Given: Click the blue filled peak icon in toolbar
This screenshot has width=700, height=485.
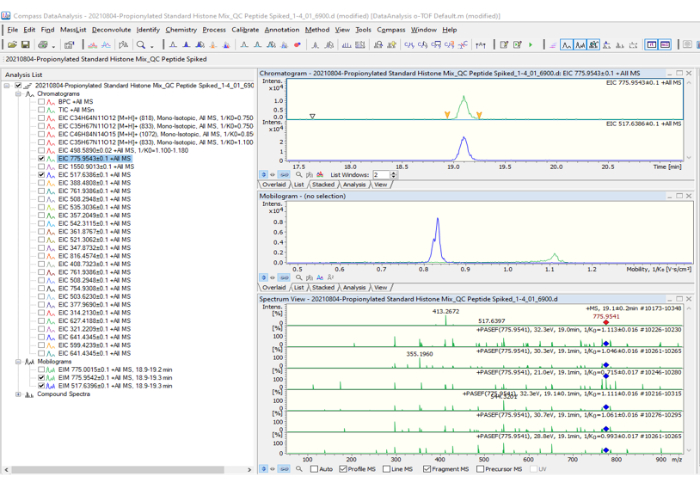Looking at the screenshot, I should point(186,45).
